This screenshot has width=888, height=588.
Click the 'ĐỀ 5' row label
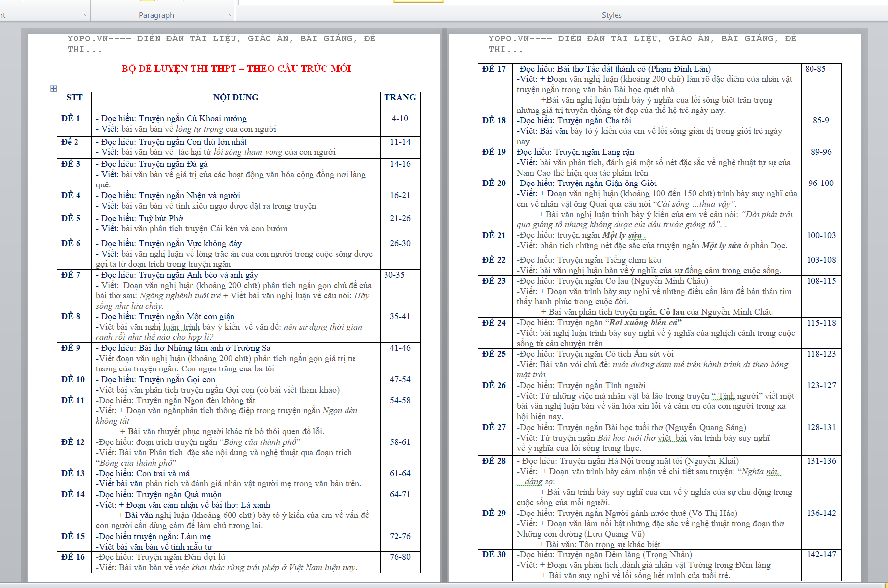(x=71, y=218)
